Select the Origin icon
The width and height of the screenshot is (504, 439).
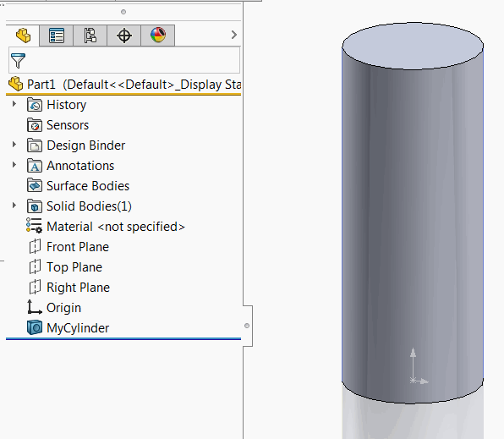coord(35,307)
